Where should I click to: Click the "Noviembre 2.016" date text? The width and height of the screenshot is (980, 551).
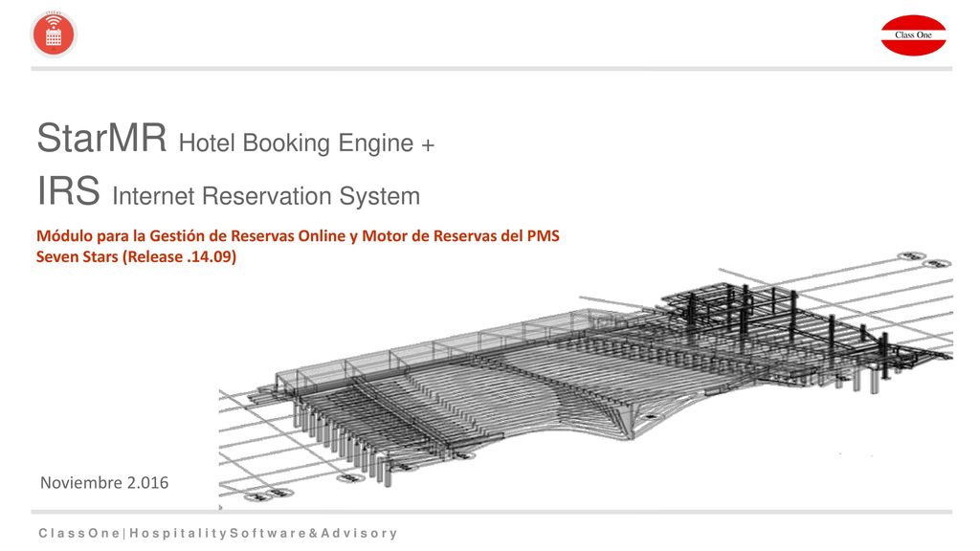click(104, 482)
